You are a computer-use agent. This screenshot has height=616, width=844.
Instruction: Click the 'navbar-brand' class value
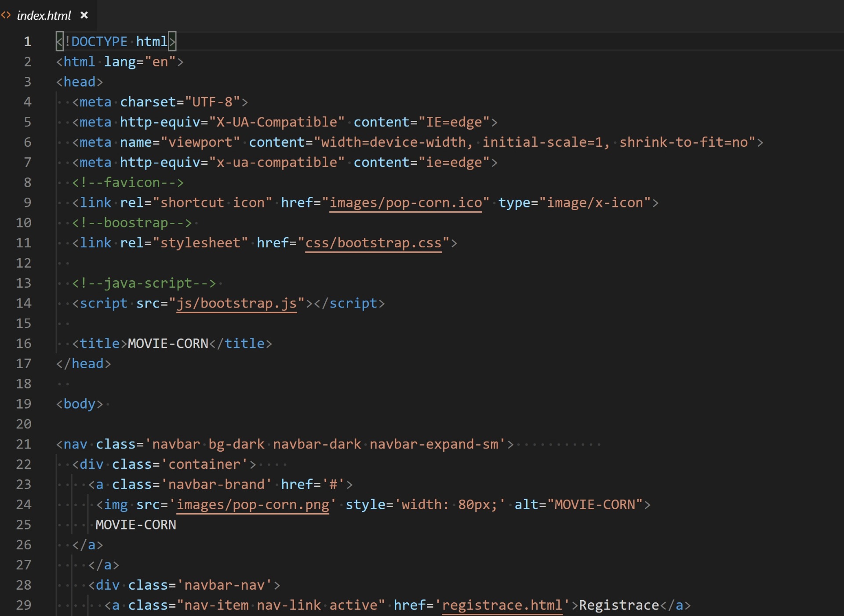pyautogui.click(x=216, y=485)
